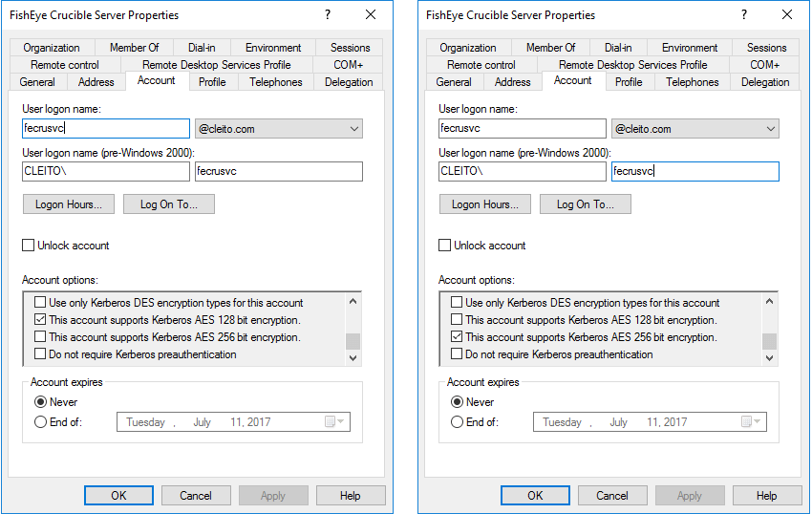The width and height of the screenshot is (812, 514).
Task: Click the account options scroll-down arrow in left dialog
Action: [353, 358]
